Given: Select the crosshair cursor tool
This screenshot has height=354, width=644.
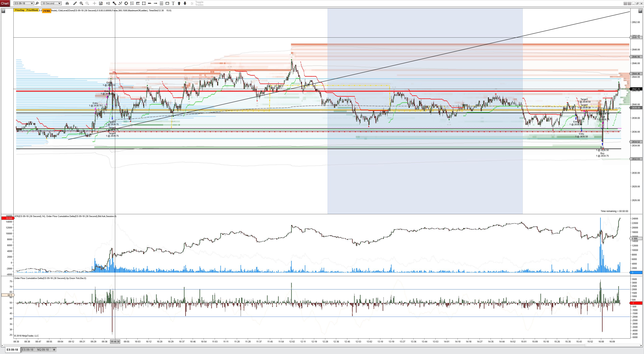Looking at the screenshot, I should click(x=94, y=3).
